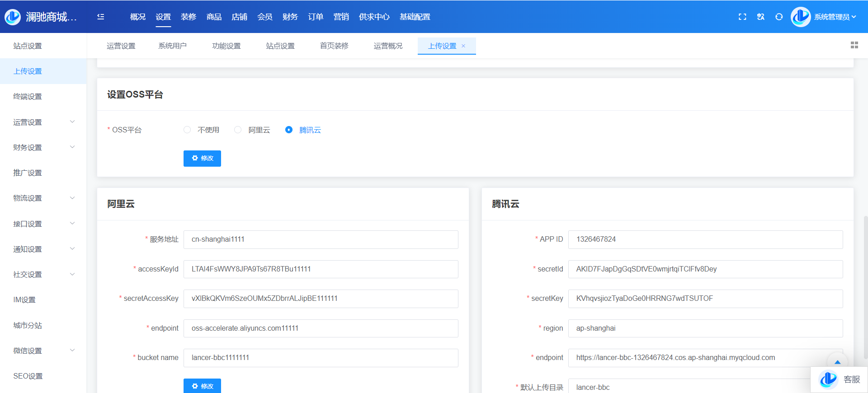Viewport: 868px width, 393px height.
Task: Collapse the sidebar menu toggle icon
Action: coord(101,17)
